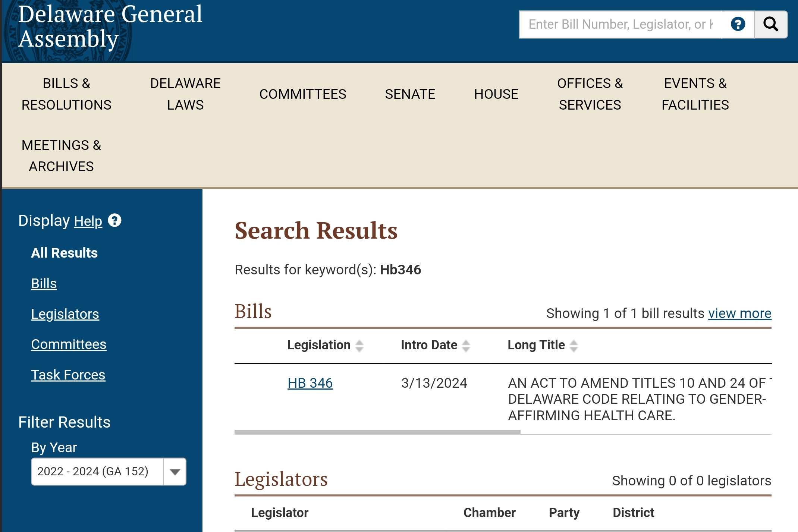Click Showing 0 of 0 legislators text
Screen dimensions: 798x532
[x=692, y=481]
